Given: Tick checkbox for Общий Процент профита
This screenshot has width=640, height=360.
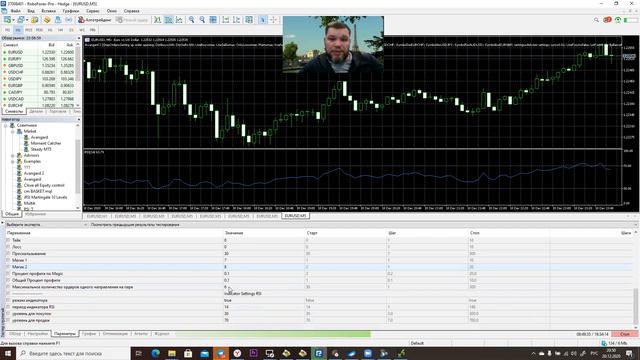Looking at the screenshot, I should tap(8, 280).
